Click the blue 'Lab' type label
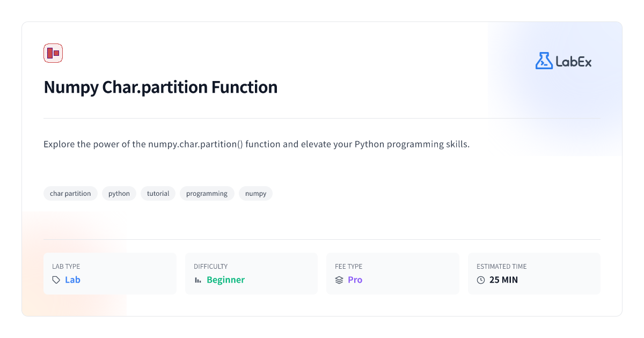Image resolution: width=644 pixels, height=338 pixels. 72,280
